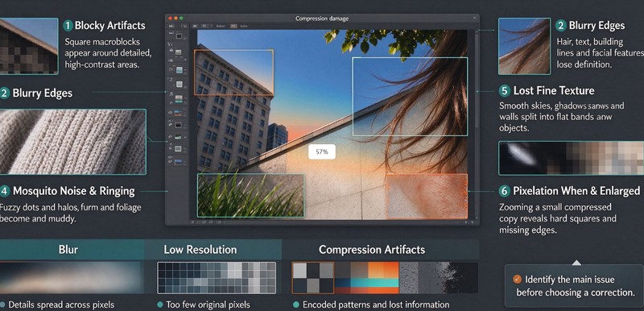Open the blurred streak sample under Blur
The height and width of the screenshot is (311, 644).
tap(72, 278)
